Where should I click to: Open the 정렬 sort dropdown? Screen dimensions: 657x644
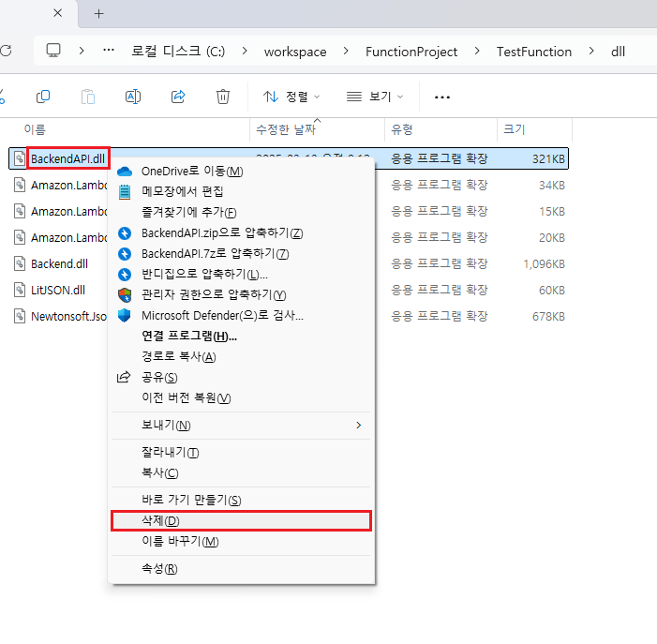[291, 97]
